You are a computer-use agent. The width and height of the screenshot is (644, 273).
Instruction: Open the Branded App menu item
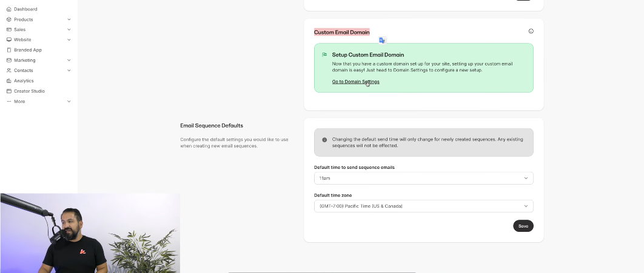(x=28, y=50)
